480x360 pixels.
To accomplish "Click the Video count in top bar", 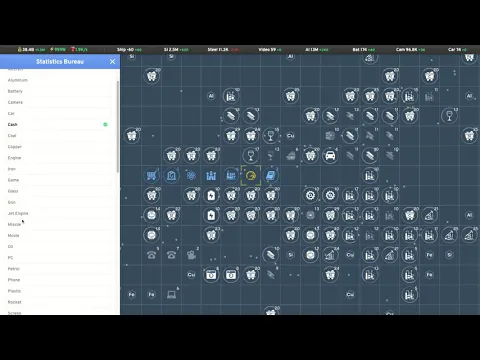I will 270,49.
